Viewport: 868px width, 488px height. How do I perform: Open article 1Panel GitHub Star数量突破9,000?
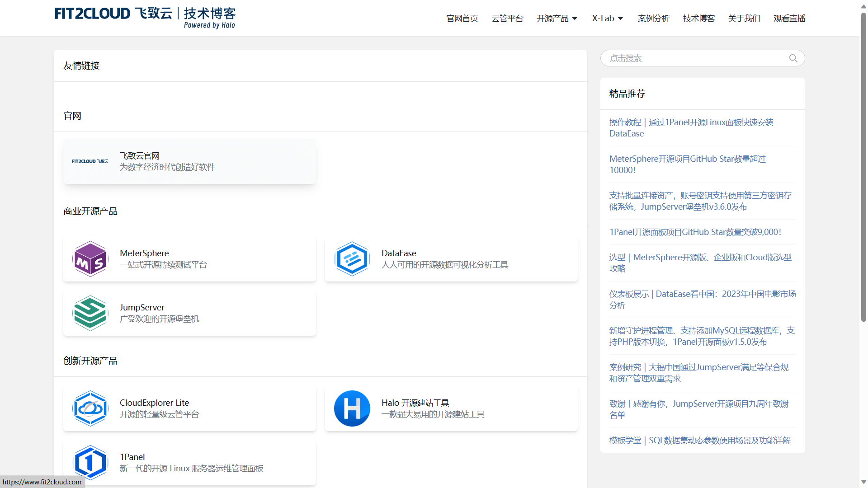coord(695,232)
